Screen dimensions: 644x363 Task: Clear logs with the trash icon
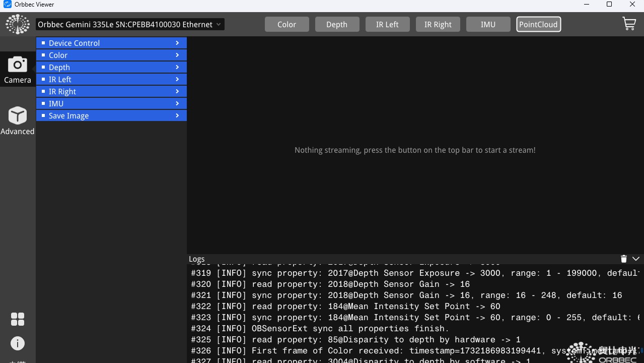coord(624,259)
